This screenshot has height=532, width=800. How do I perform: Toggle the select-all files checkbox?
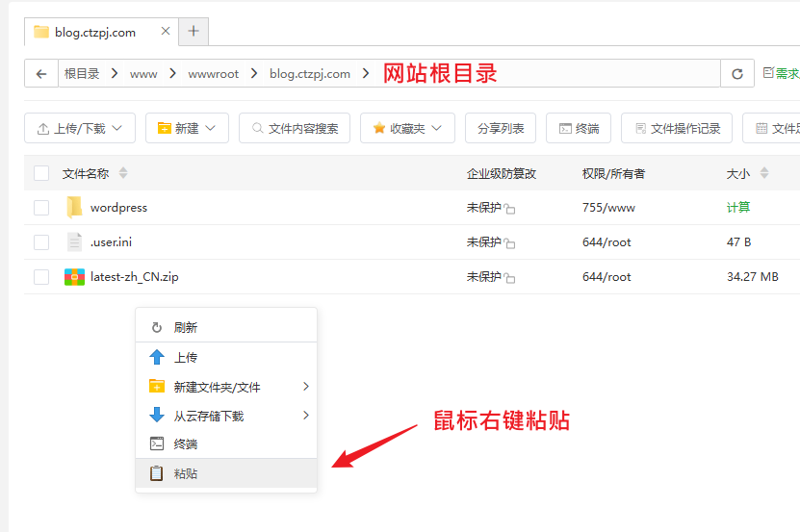pyautogui.click(x=41, y=173)
